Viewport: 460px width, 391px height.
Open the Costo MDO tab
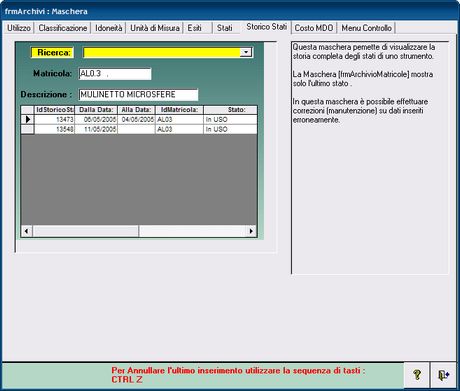click(314, 28)
